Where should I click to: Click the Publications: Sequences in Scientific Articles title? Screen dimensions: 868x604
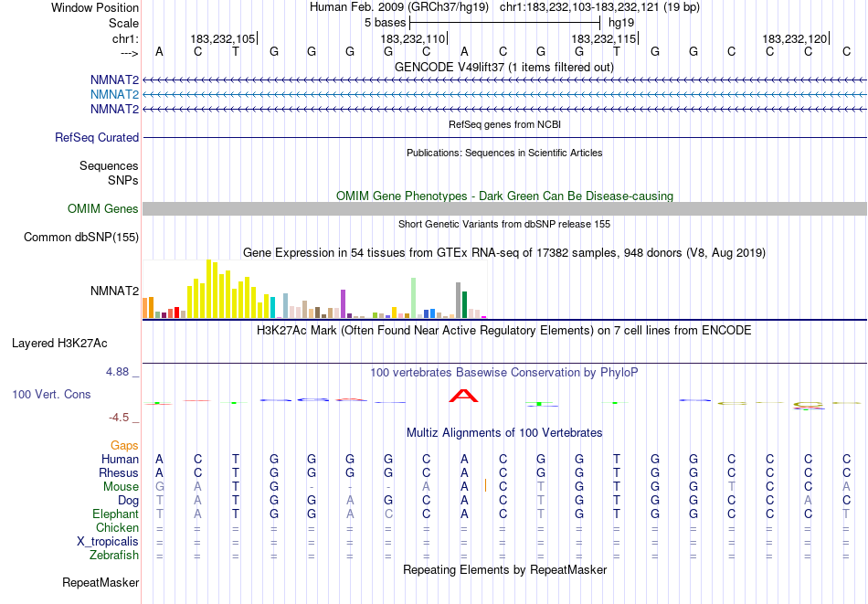pos(504,153)
